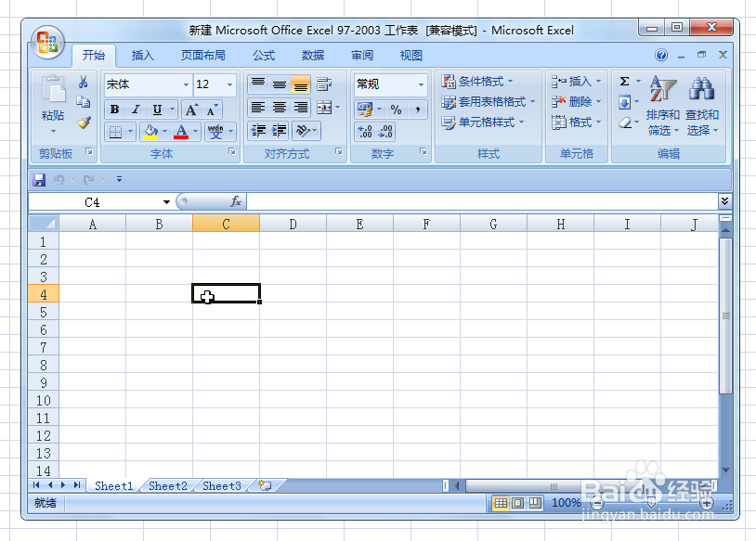The image size is (756, 541).
Task: Click Increase Decimal icon
Action: pos(365,131)
